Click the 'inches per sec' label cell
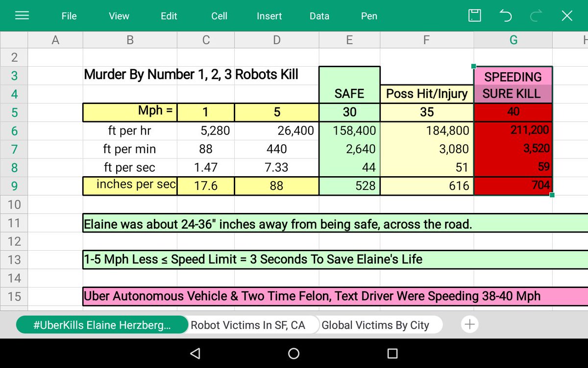The width and height of the screenshot is (588, 368). 130,185
